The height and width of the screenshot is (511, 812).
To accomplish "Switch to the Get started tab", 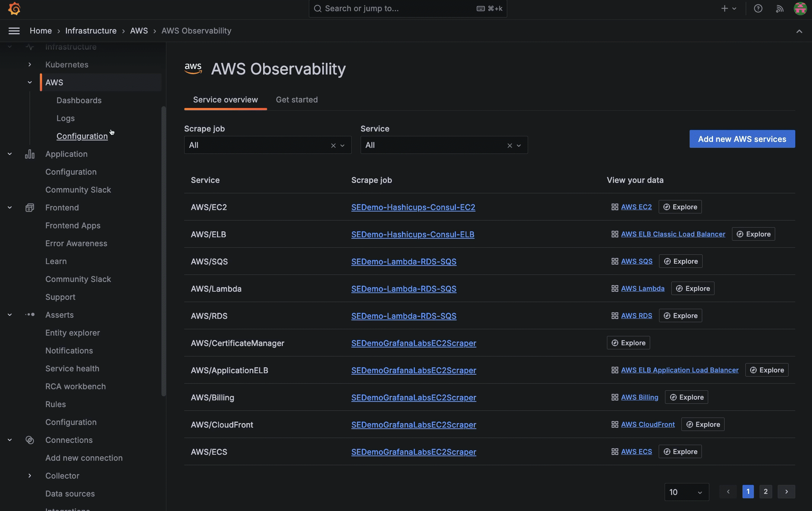I will [297, 99].
